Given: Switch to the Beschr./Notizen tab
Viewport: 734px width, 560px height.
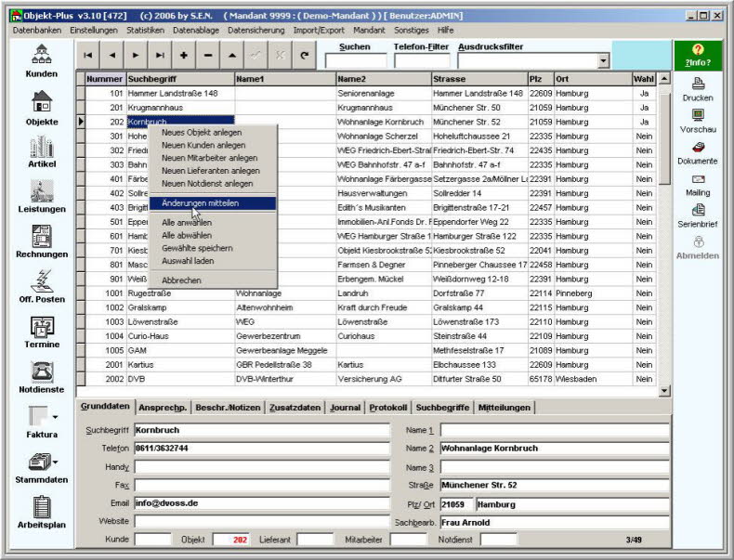Looking at the screenshot, I should pos(228,408).
